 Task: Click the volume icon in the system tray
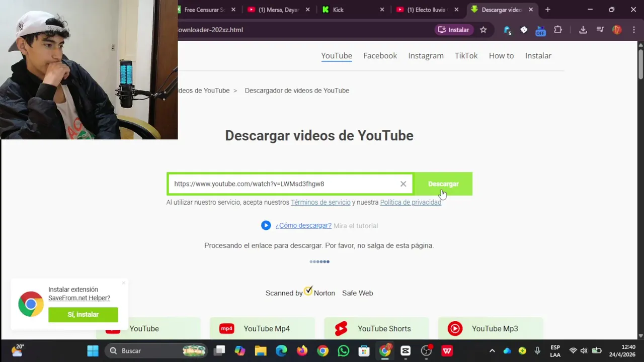pos(584,351)
